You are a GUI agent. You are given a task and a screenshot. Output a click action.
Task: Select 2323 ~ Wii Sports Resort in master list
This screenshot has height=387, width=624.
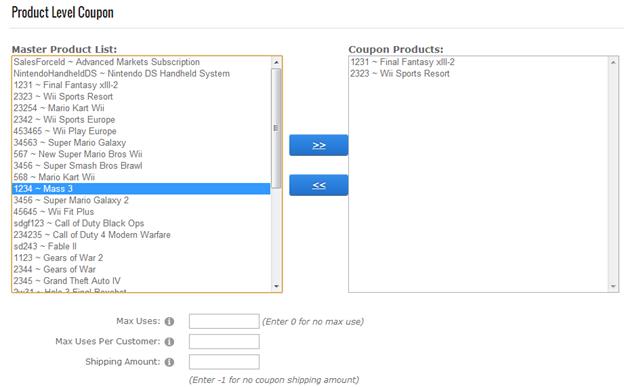pyautogui.click(x=141, y=97)
